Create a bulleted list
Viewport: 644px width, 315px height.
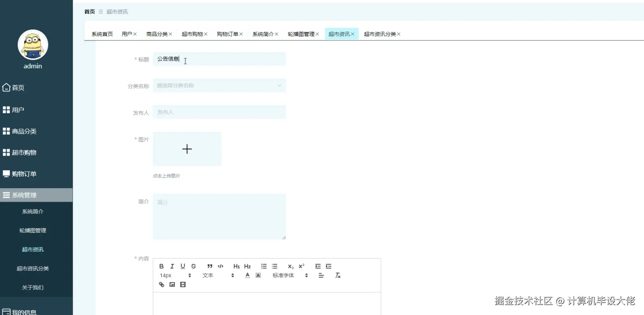[x=274, y=266]
